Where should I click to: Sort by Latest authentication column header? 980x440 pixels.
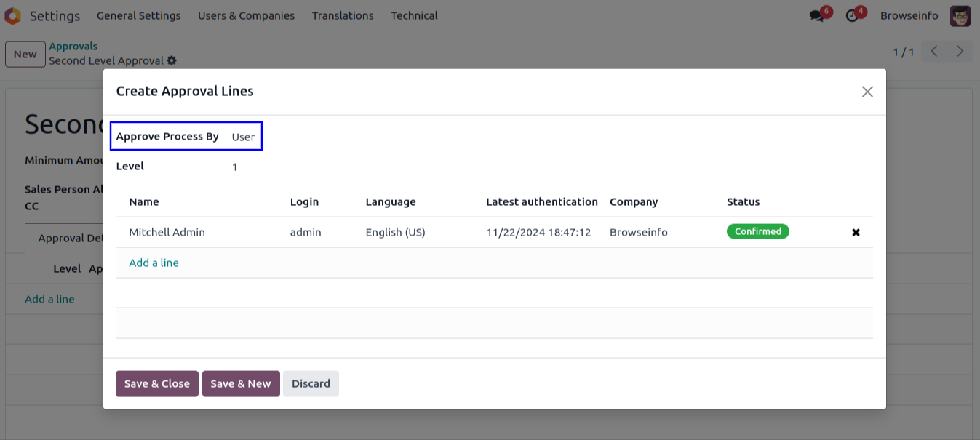pos(542,201)
